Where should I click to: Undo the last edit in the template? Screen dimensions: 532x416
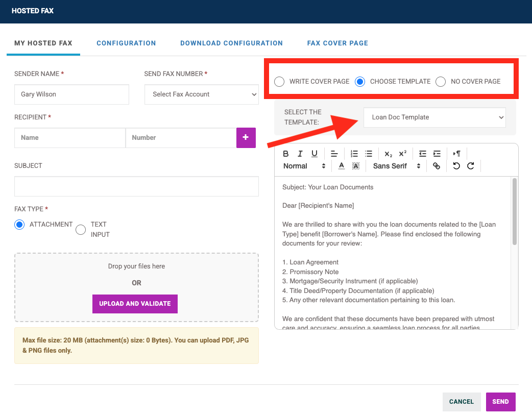(456, 166)
